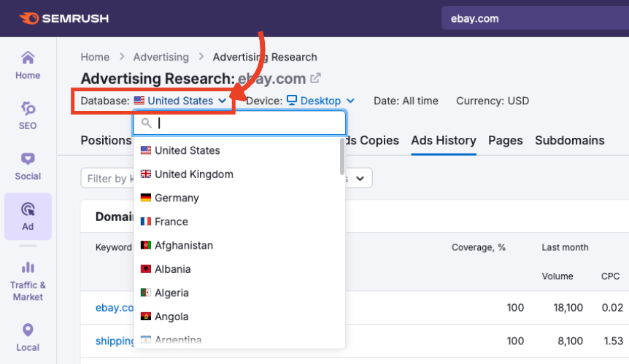The image size is (629, 364).
Task: Expand the Device Desktop dropdown
Action: click(320, 101)
